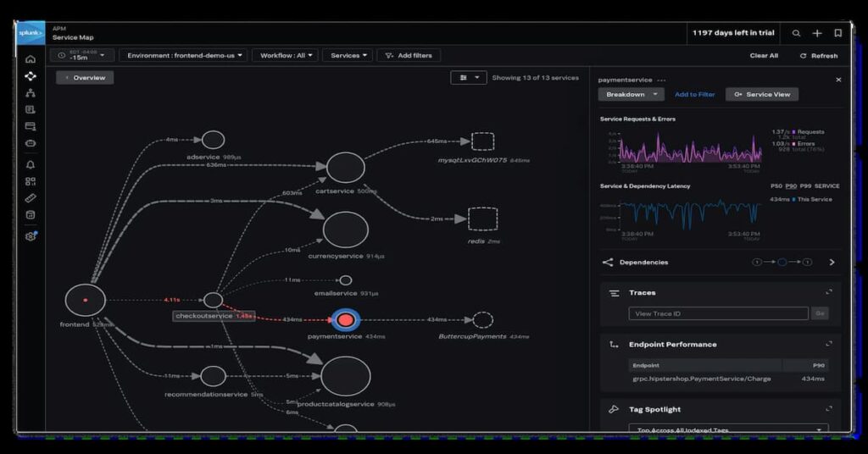Open the RUM sidebar icon
The image size is (868, 454).
click(31, 127)
